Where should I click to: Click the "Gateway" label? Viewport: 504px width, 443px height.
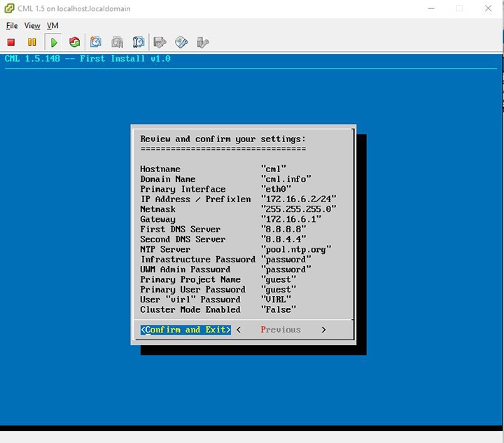[157, 219]
